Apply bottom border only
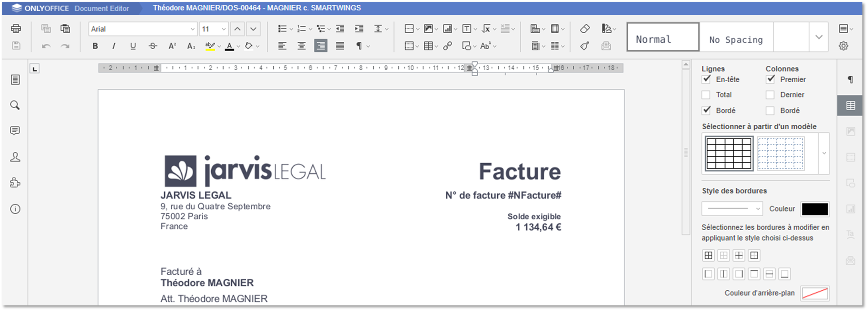Viewport: 868px width, 311px height. pos(785,274)
